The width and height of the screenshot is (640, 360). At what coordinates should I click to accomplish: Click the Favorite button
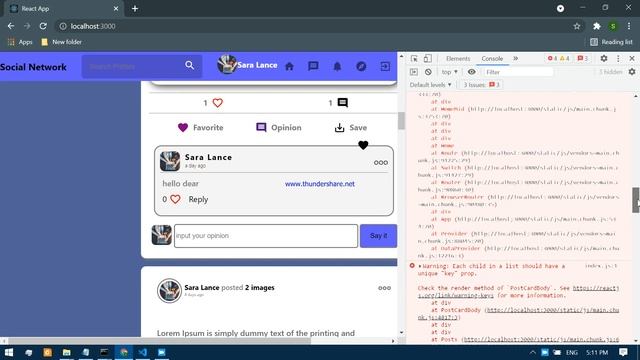[x=200, y=127]
